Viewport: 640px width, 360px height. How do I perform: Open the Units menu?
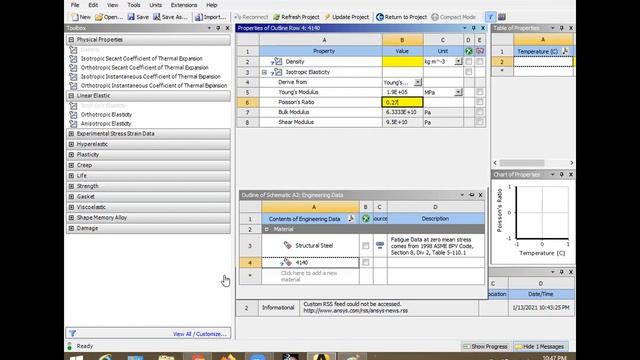(x=156, y=5)
